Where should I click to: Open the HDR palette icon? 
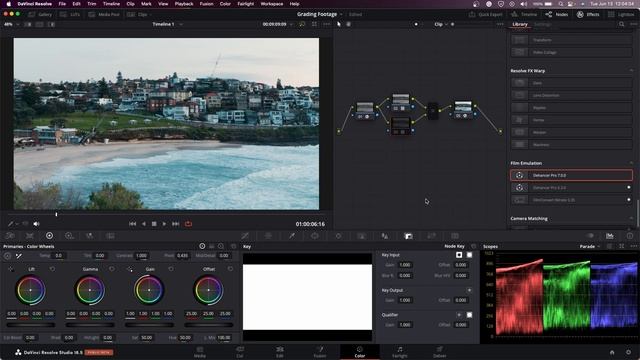coord(69,236)
